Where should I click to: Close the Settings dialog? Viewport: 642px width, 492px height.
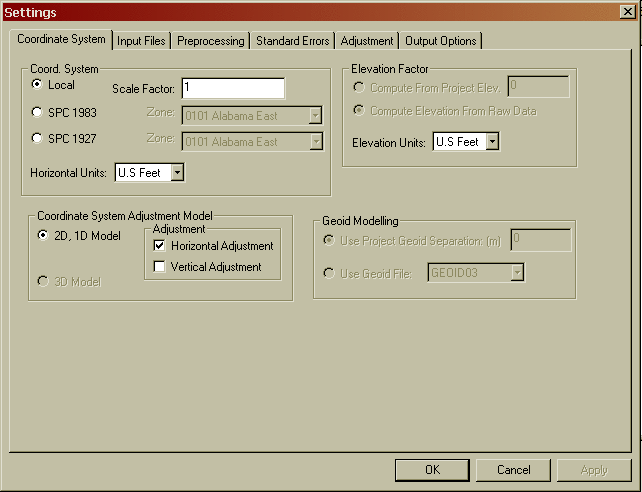tap(628, 12)
